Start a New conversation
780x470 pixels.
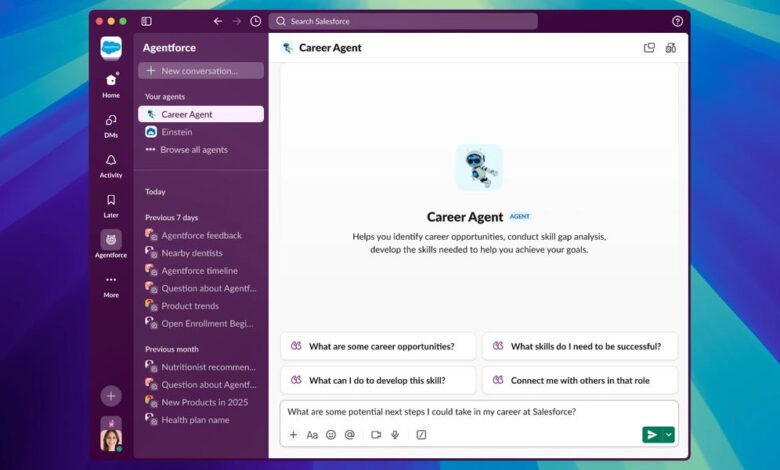[201, 71]
